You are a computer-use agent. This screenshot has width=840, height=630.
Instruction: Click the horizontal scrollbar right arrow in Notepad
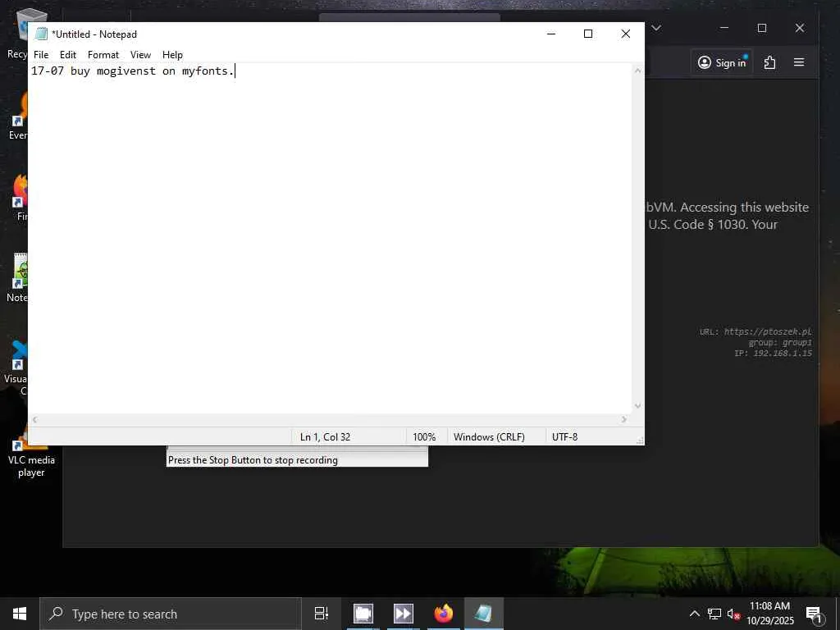[x=624, y=419]
